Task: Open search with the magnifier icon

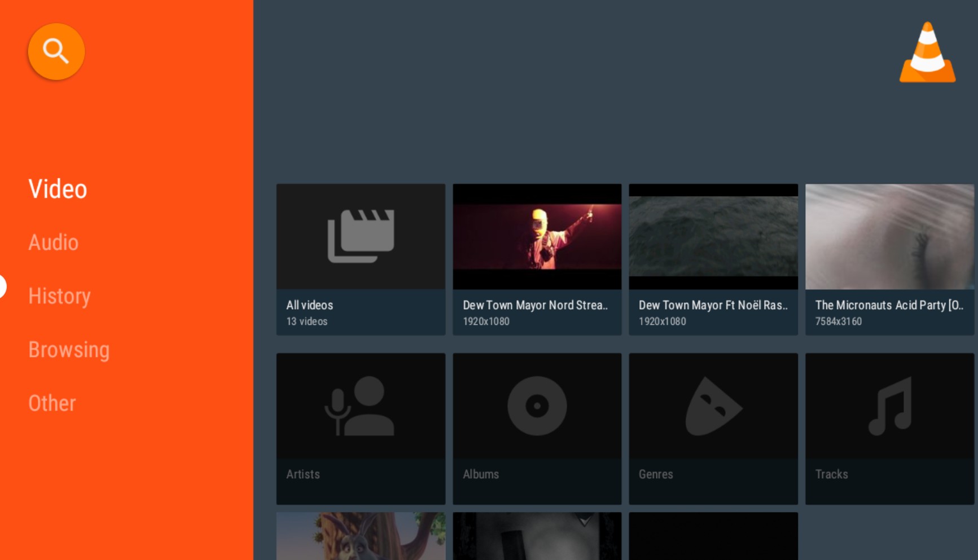Action: click(x=56, y=51)
